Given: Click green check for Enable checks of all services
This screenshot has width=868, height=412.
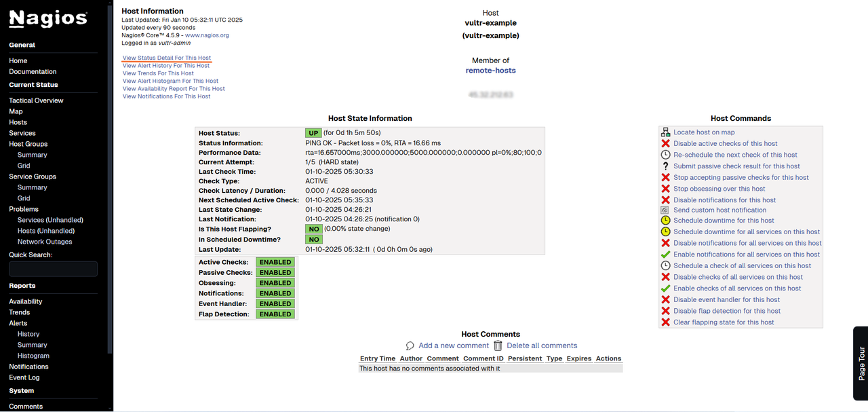Looking at the screenshot, I should coord(666,288).
